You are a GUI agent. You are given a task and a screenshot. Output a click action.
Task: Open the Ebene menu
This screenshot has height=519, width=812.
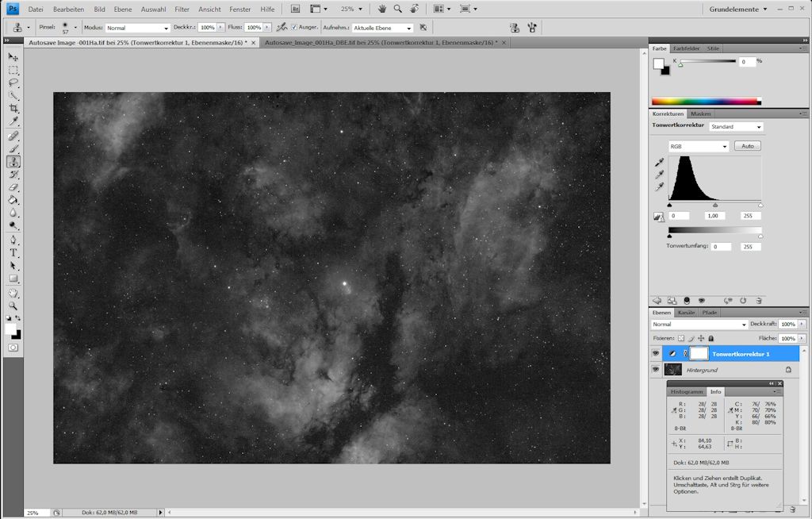pyautogui.click(x=123, y=10)
